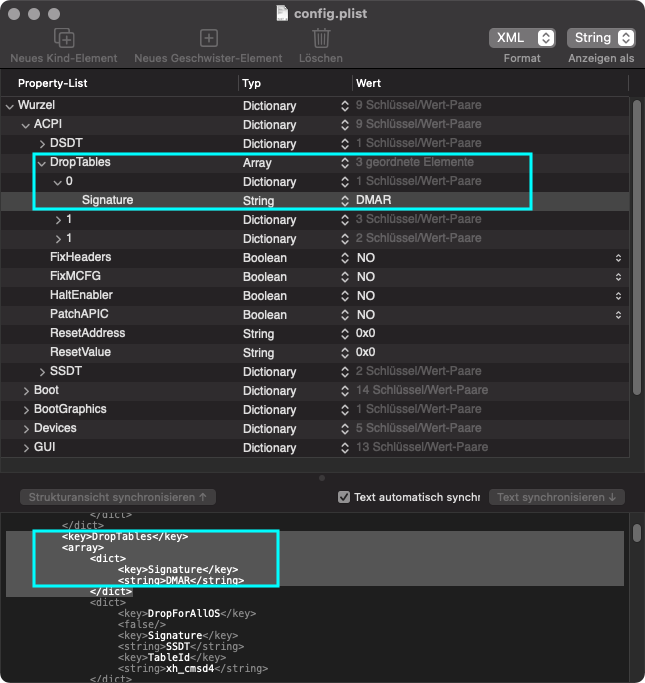This screenshot has width=645, height=683.
Task: Open FixMCFG NO value popup
Action: (x=618, y=277)
